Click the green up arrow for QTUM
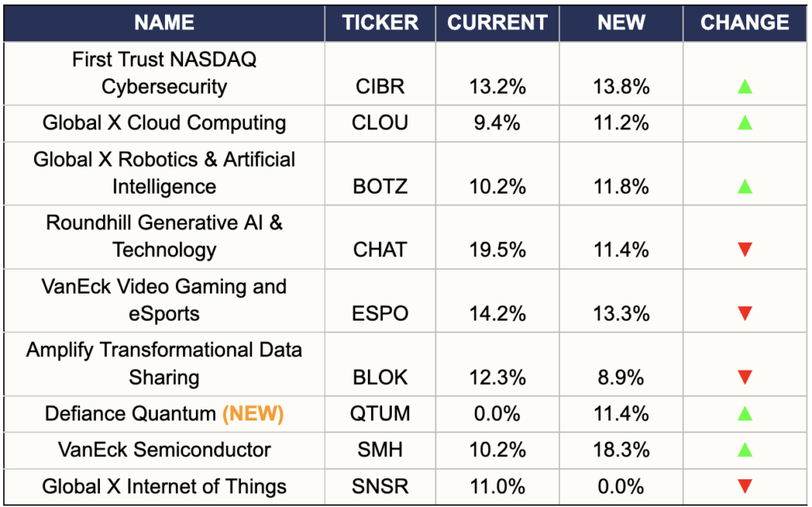 tap(745, 413)
